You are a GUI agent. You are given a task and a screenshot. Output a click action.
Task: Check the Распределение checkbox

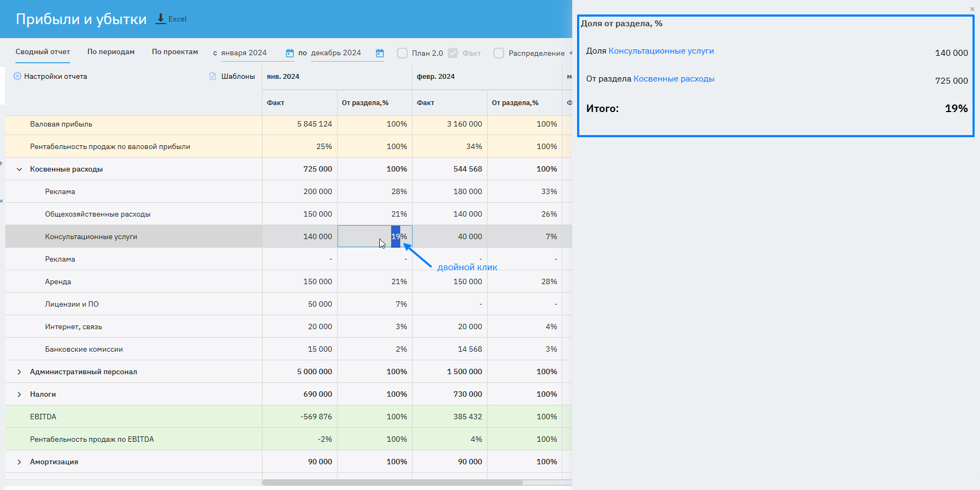tap(499, 53)
